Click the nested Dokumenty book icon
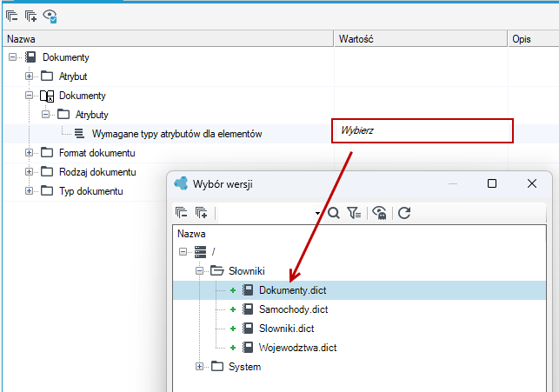This screenshot has width=559, height=392. point(47,96)
